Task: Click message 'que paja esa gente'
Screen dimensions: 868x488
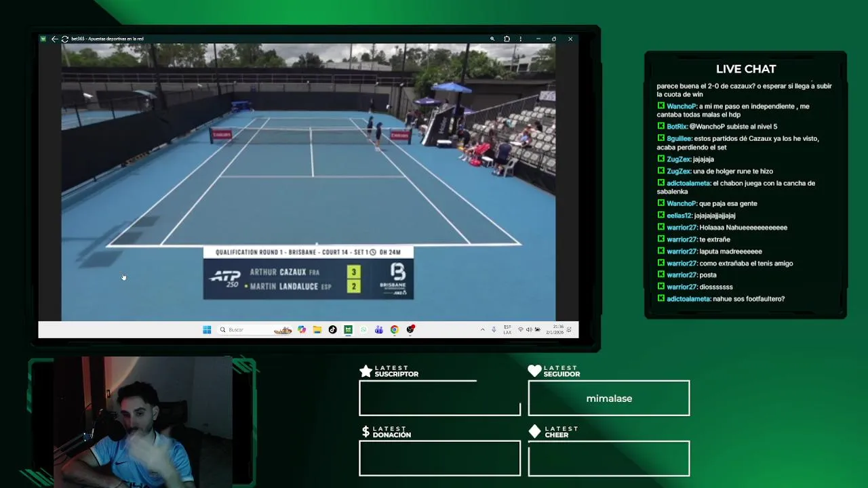Action: click(728, 203)
